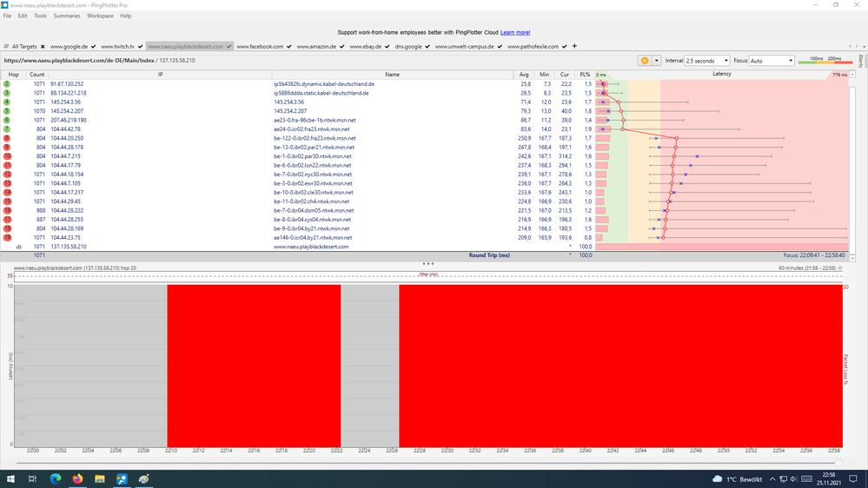
Task: Open the Summaries menu
Action: tap(67, 16)
